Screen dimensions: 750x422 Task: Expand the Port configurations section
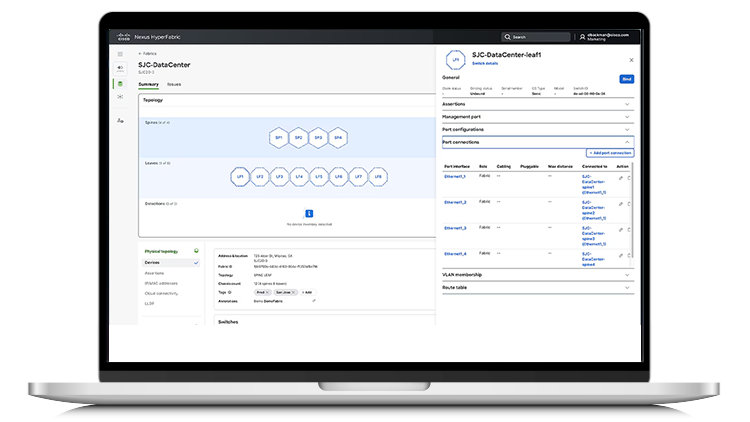[538, 130]
